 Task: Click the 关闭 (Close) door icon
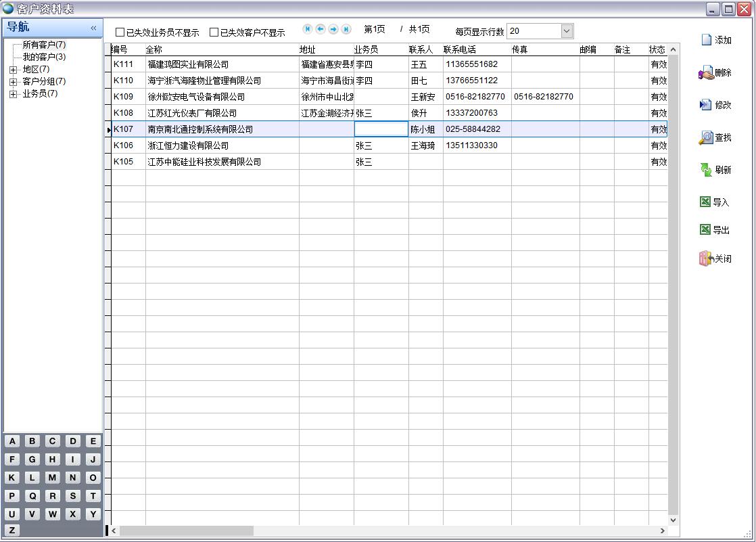click(x=706, y=258)
